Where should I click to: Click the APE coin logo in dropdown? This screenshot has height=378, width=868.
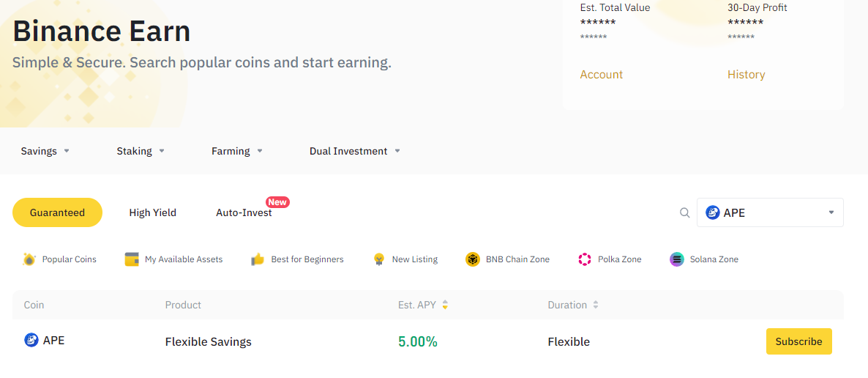coord(712,212)
